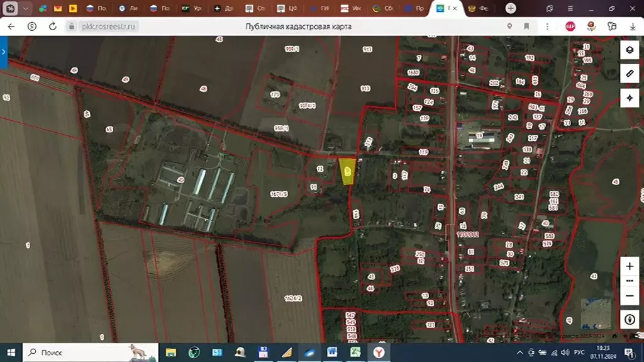644x362 pixels.
Task: Switch to the 'Фе' tab
Action: 479,8
